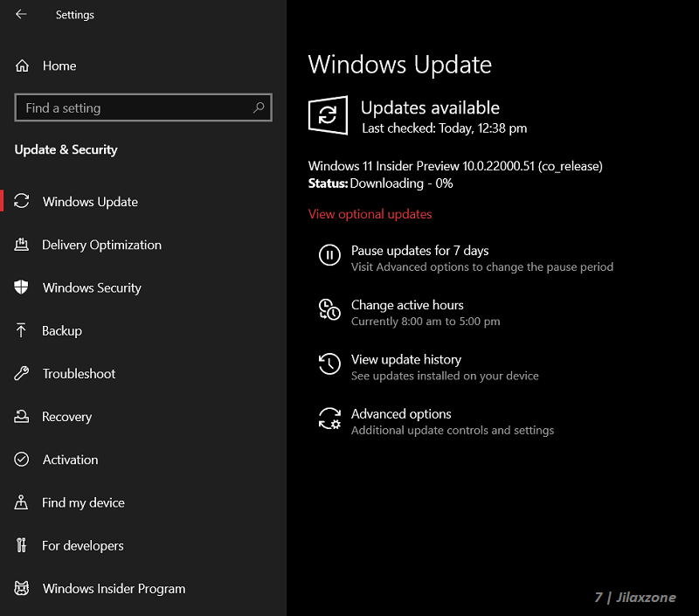The height and width of the screenshot is (616, 699).
Task: Navigate to Recovery settings
Action: [67, 417]
